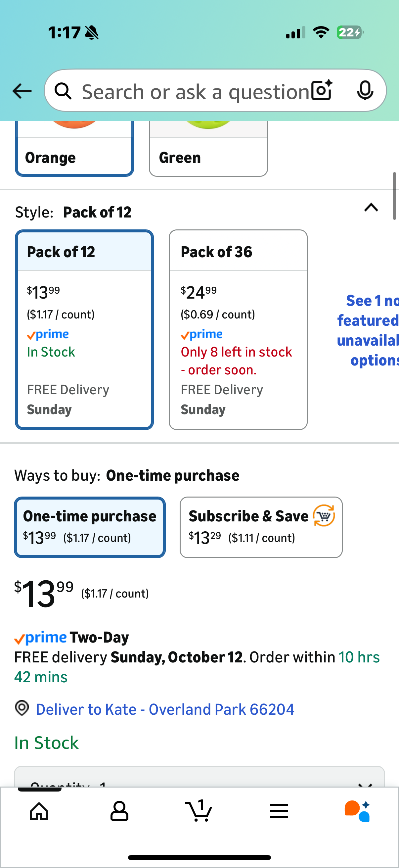Tap the camera lens search icon
The height and width of the screenshot is (868, 399).
click(322, 91)
